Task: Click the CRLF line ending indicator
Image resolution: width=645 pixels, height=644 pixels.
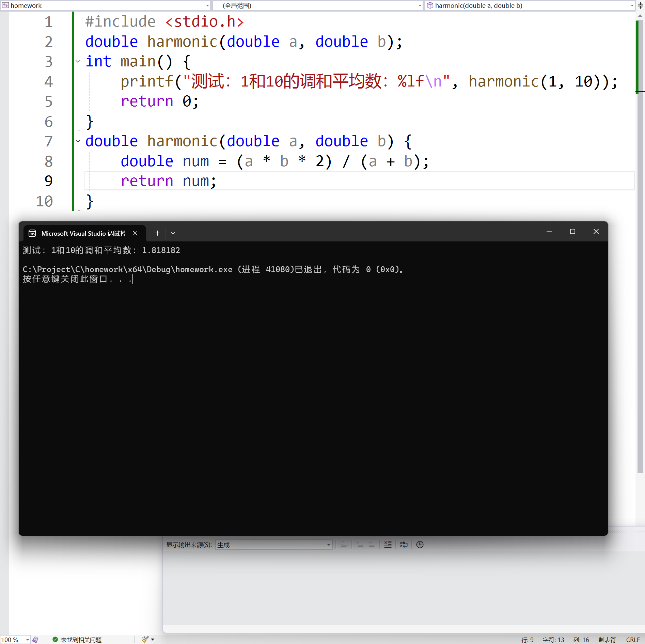Action: pos(633,640)
